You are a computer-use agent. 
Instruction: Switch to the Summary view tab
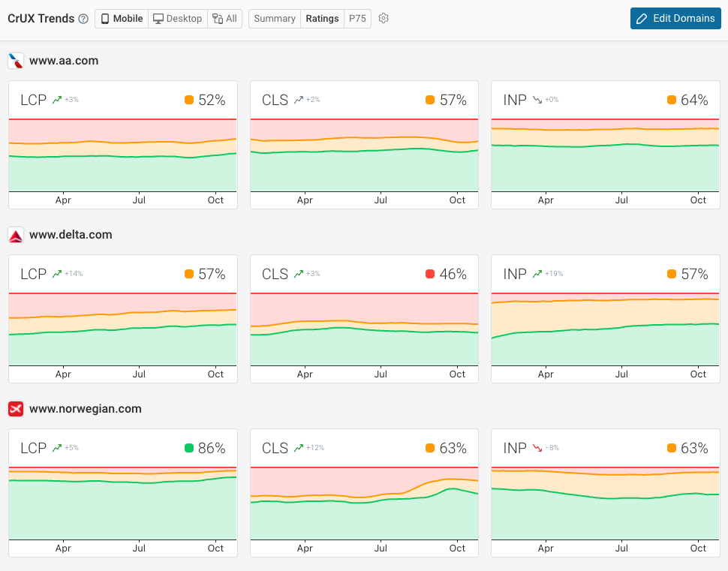click(x=274, y=18)
